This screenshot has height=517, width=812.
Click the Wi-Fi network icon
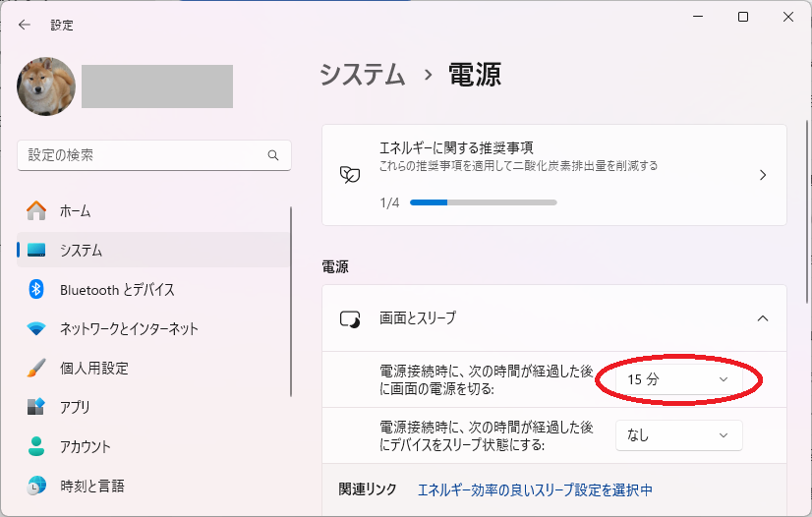tap(36, 328)
